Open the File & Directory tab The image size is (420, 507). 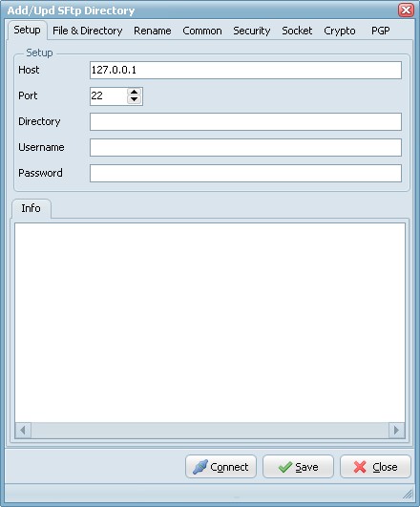87,31
